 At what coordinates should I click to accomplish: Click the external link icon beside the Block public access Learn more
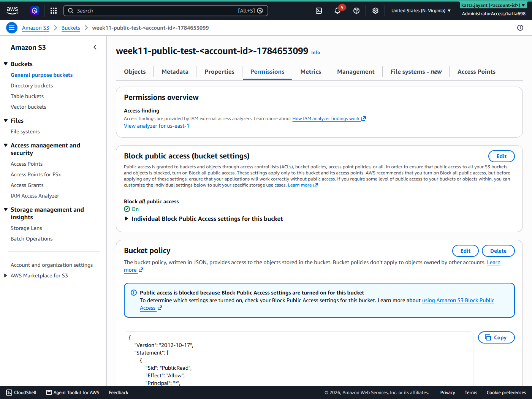point(316,185)
